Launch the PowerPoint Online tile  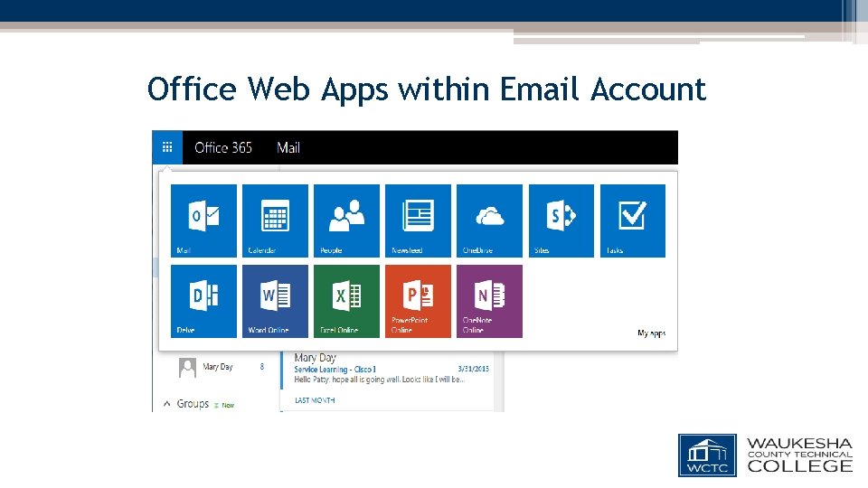click(418, 301)
